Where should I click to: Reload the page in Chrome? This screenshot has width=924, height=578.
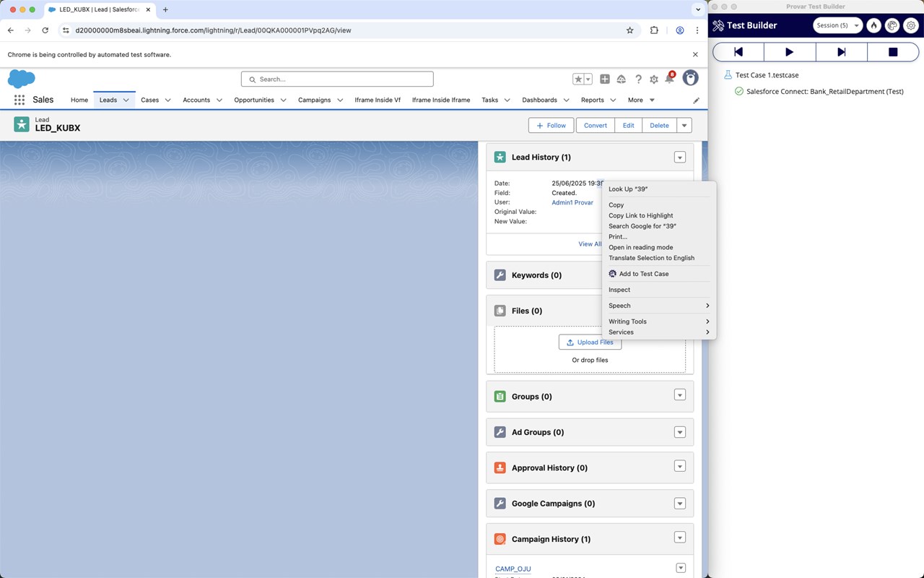point(45,30)
